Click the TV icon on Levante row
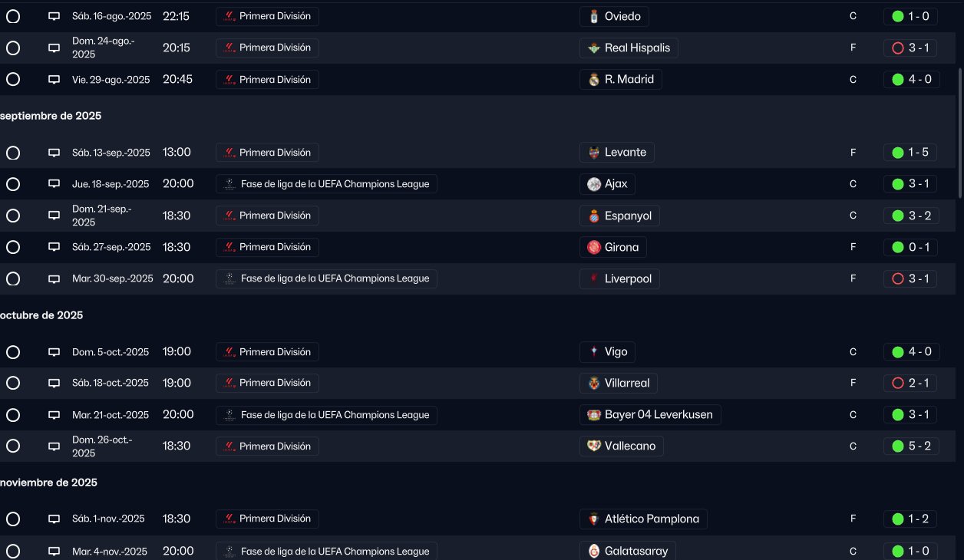This screenshot has width=964, height=560. 54,153
